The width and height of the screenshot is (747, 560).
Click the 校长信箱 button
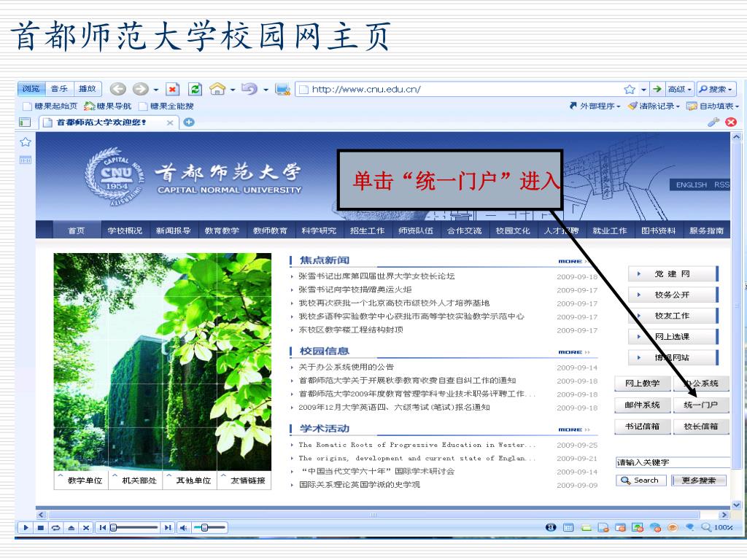click(x=701, y=427)
